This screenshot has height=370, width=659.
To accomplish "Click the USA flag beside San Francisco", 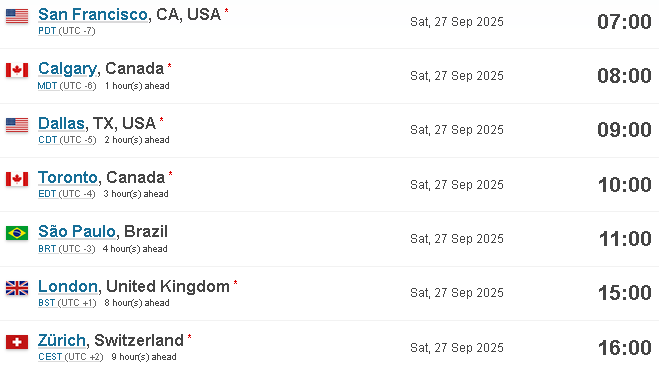I will (17, 16).
